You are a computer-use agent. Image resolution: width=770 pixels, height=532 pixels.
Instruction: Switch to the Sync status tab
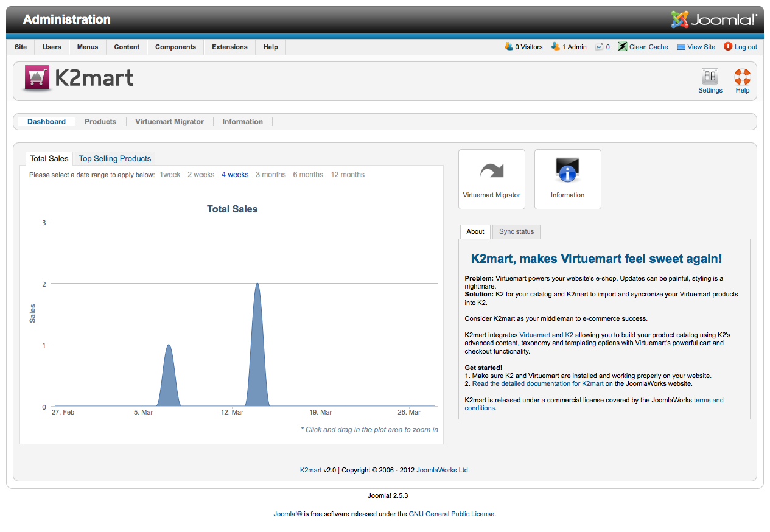(516, 231)
